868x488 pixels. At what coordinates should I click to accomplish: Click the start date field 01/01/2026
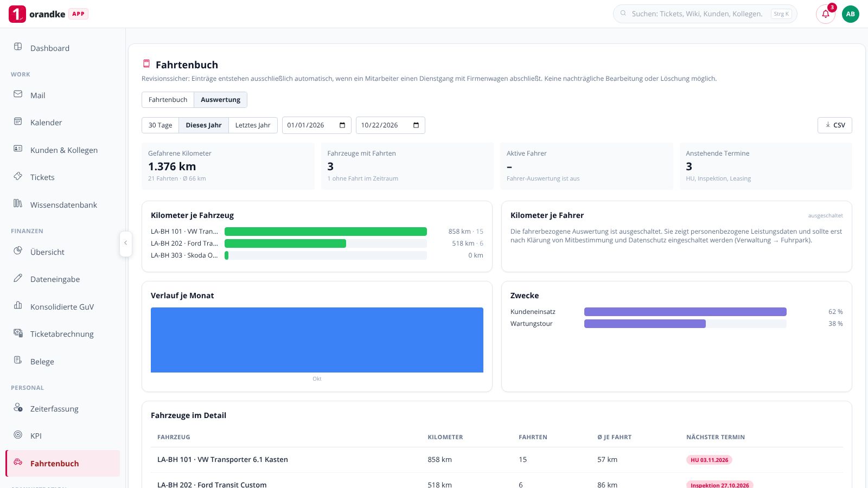tap(317, 125)
